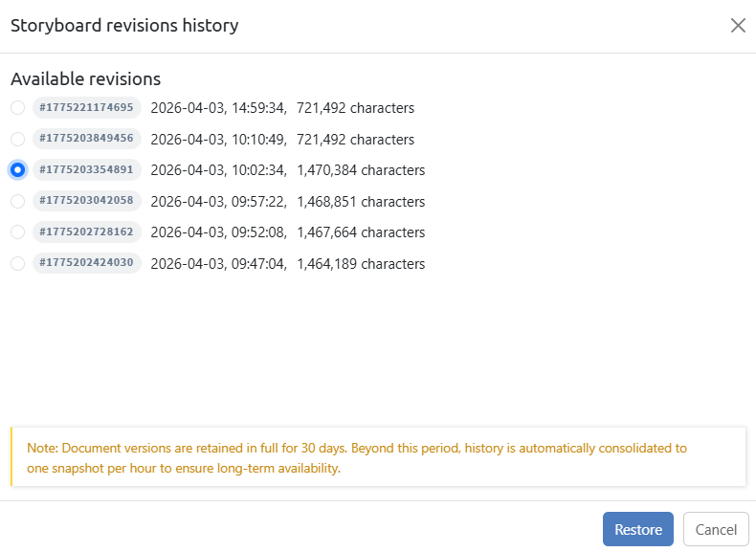Click the 14:59:34 revision timestamp
Viewport: 756px width, 552px height.
click(x=218, y=108)
